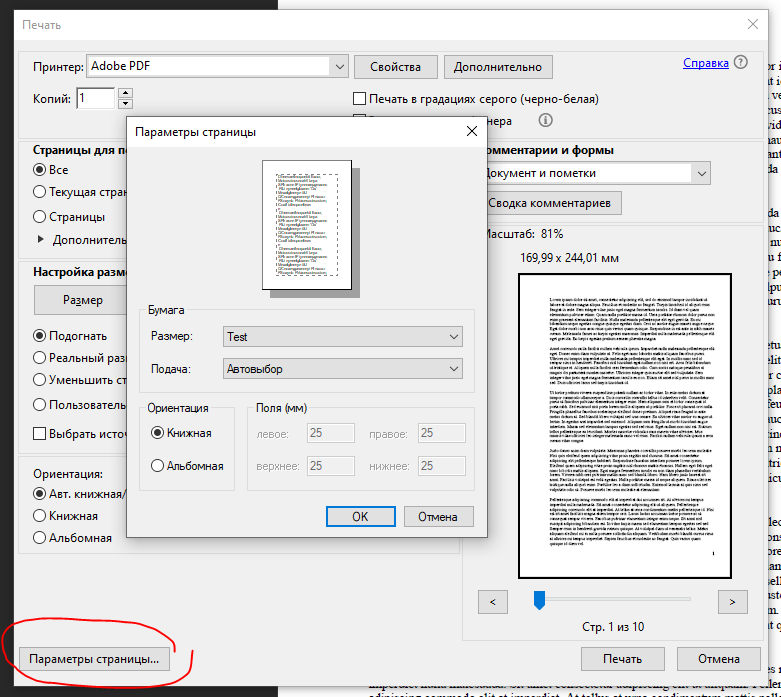Click the Печать button
Screen dimensions: 781x697
[623, 659]
